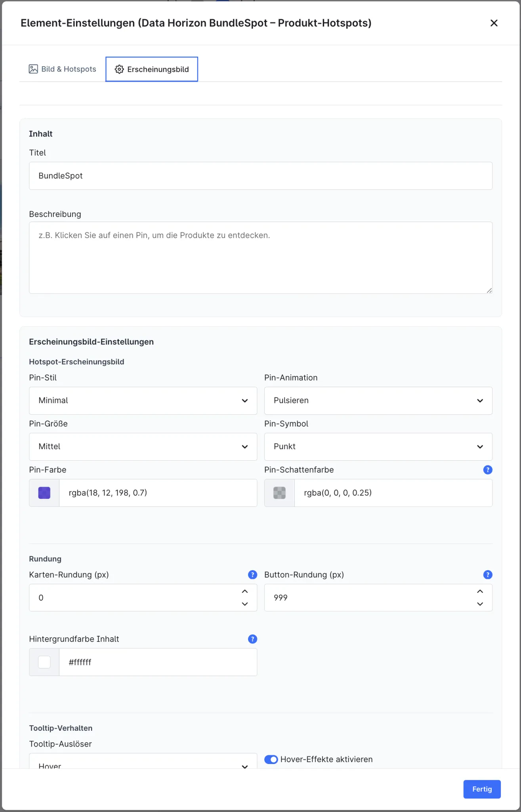Click help icon beside Karten-Rundung label
This screenshot has width=521, height=812.
click(x=252, y=575)
